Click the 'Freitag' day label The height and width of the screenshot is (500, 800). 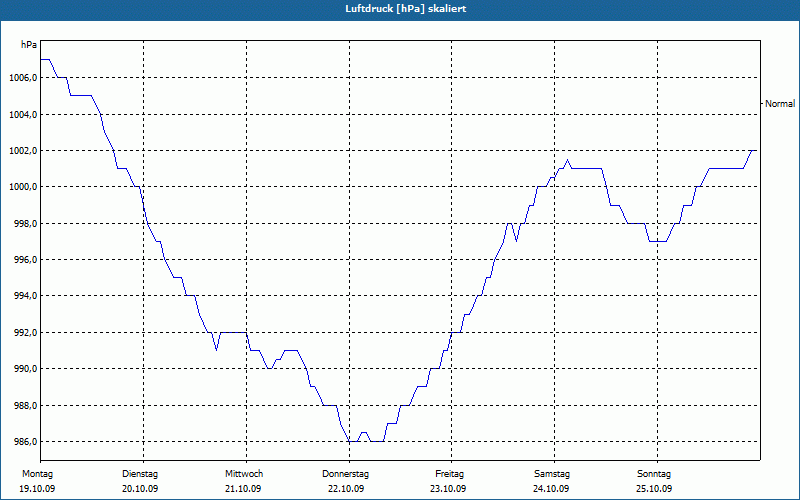pyautogui.click(x=449, y=474)
